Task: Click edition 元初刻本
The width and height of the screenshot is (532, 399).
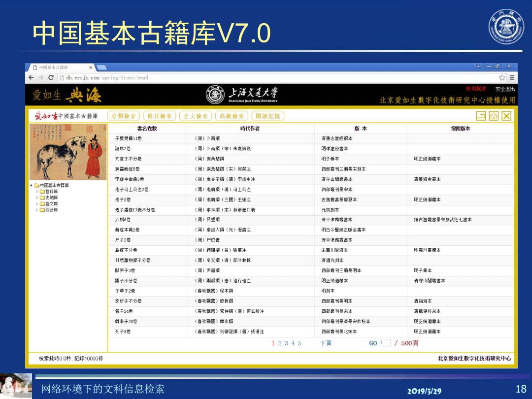Action: (330, 210)
